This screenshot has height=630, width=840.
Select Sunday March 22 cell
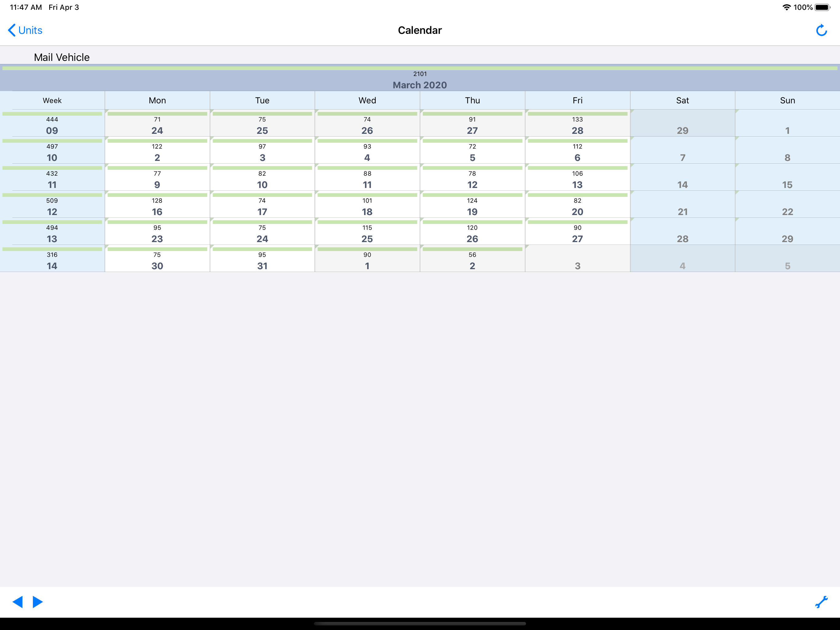pos(788,205)
